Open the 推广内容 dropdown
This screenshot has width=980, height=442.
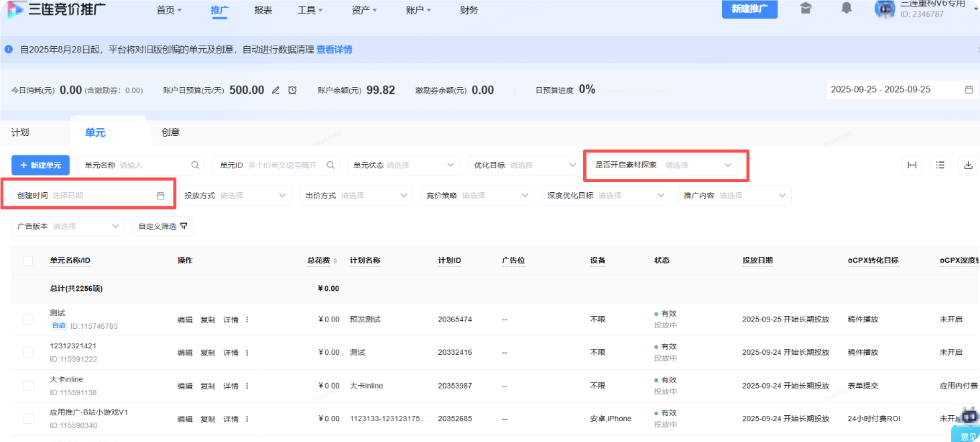click(x=735, y=196)
